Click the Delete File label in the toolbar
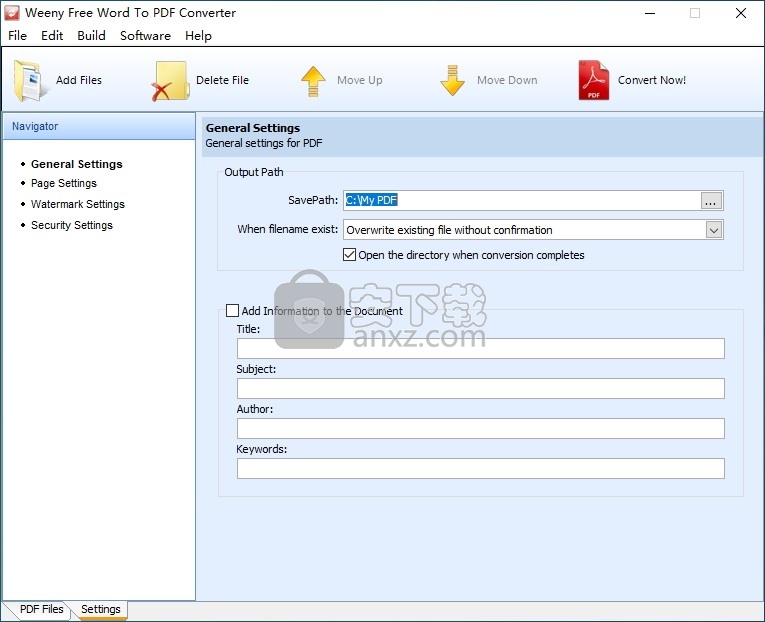Image resolution: width=765 pixels, height=622 pixels. pos(222,80)
